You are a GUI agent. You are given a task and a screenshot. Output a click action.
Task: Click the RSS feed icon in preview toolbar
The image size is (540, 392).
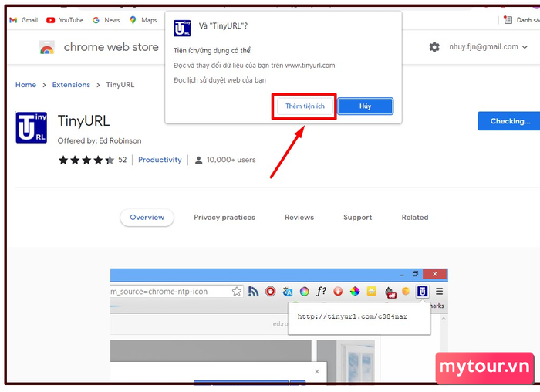point(254,292)
